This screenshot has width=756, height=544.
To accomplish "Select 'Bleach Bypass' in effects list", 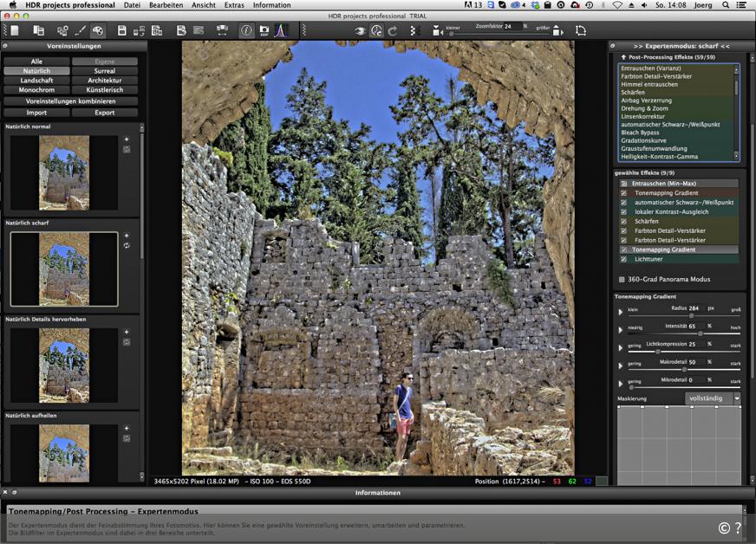I will coord(640,133).
